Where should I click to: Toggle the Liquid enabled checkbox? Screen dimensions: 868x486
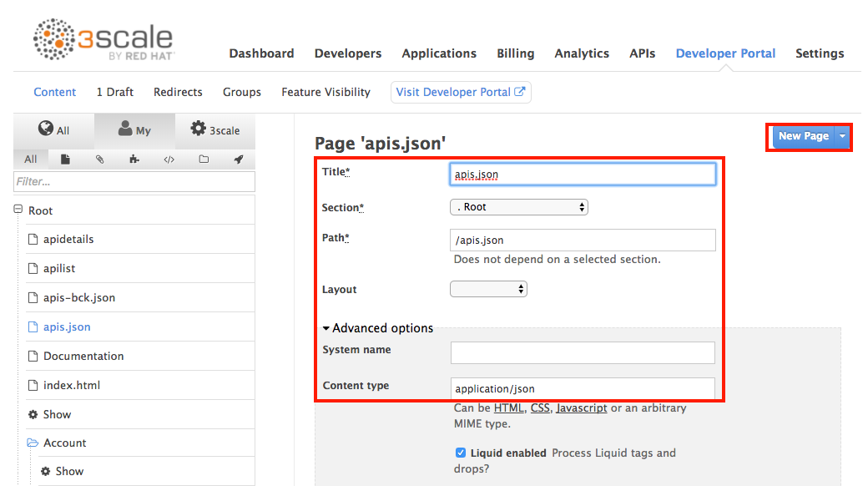461,453
